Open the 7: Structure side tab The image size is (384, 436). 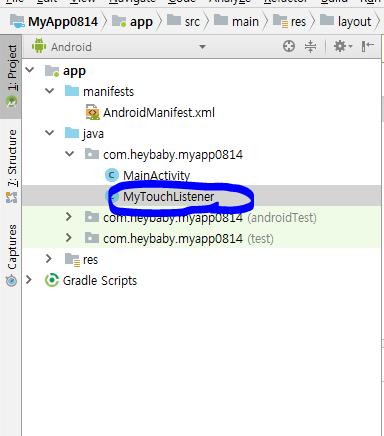coord(11,165)
